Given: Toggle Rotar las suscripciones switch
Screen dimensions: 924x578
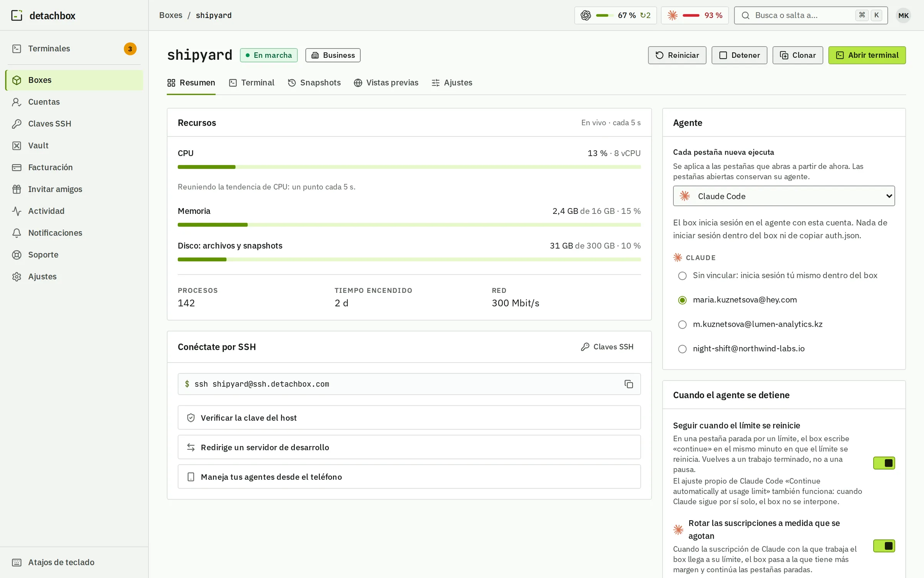Looking at the screenshot, I should [x=884, y=546].
